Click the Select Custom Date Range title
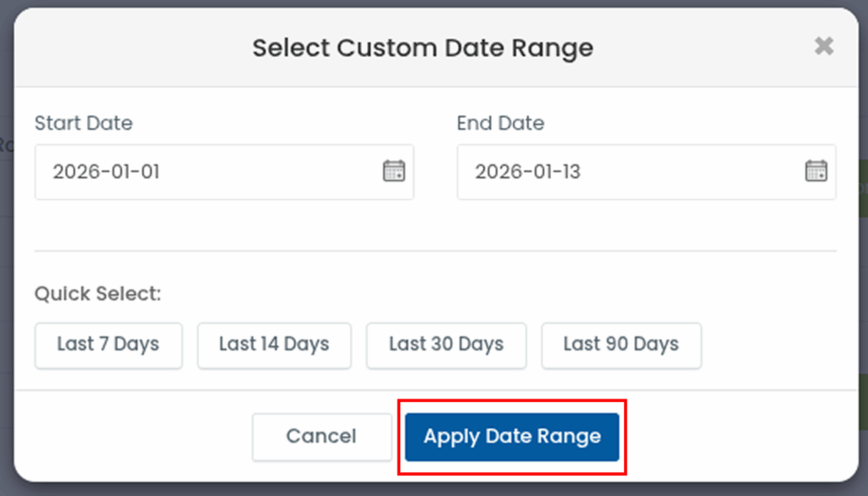 (x=422, y=47)
